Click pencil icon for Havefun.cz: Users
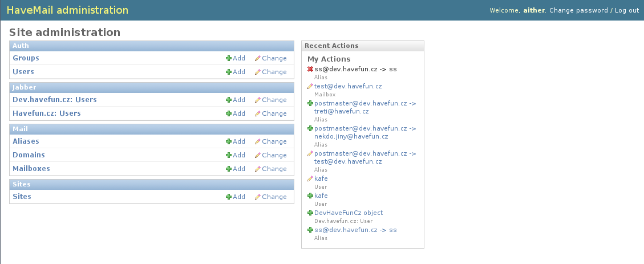 257,113
